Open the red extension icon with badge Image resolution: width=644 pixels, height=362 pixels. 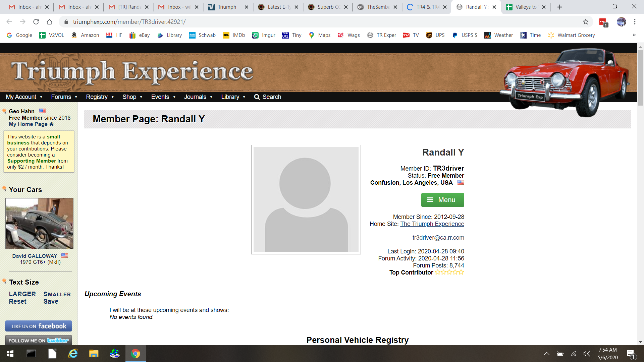pyautogui.click(x=603, y=22)
